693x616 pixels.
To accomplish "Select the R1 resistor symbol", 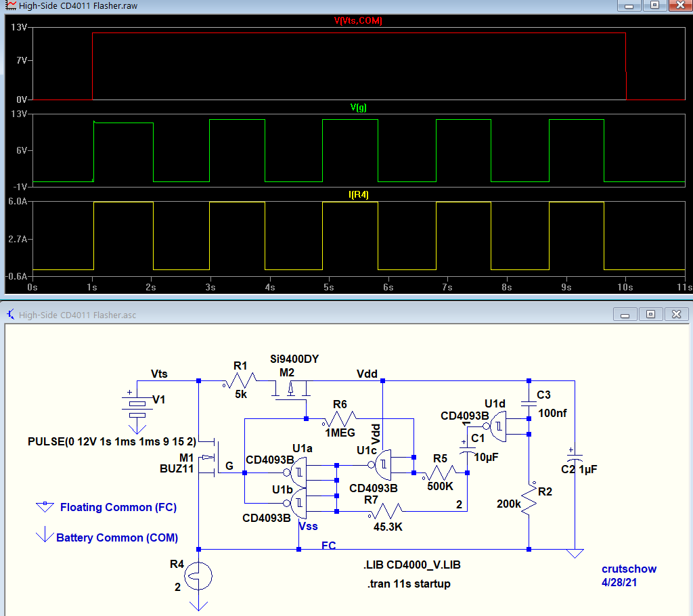I will (x=239, y=380).
